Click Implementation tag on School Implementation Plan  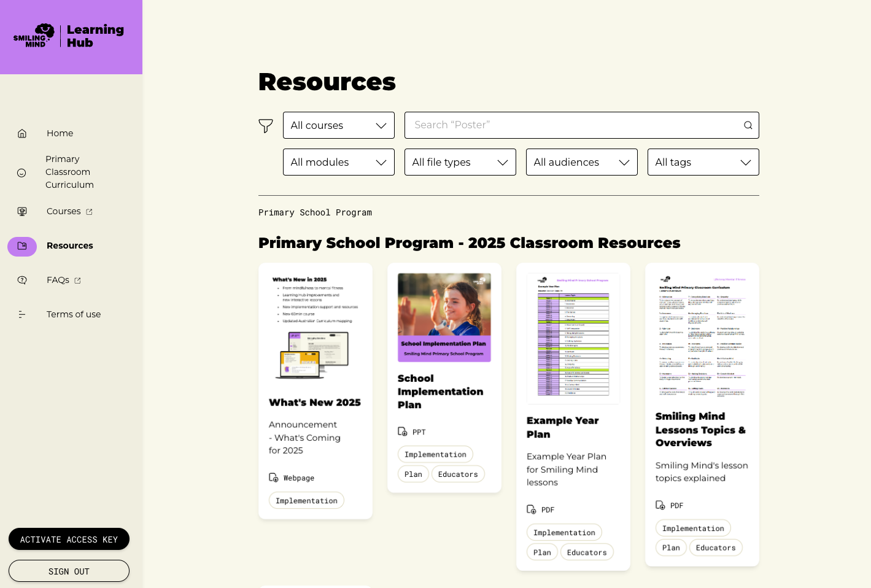coord(435,454)
